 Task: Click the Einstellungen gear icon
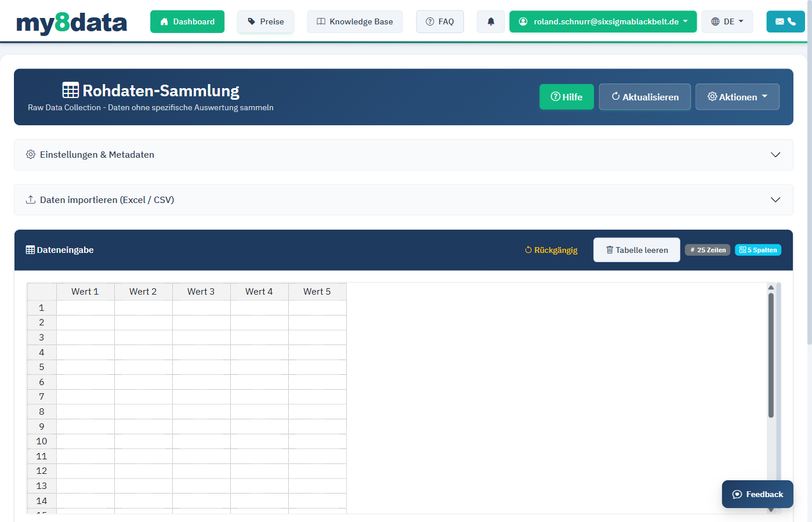pyautogui.click(x=31, y=154)
